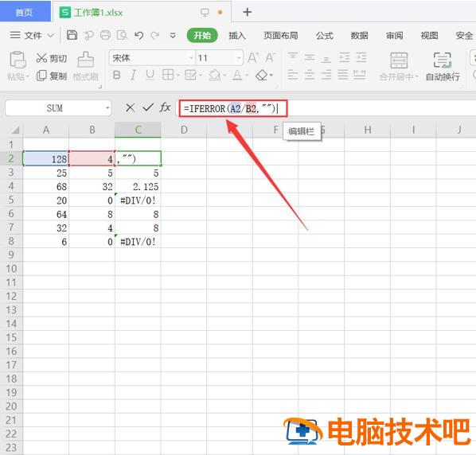The image size is (476, 455).
Task: Open Print Preview from quick toolbar
Action: pyautogui.click(x=122, y=35)
